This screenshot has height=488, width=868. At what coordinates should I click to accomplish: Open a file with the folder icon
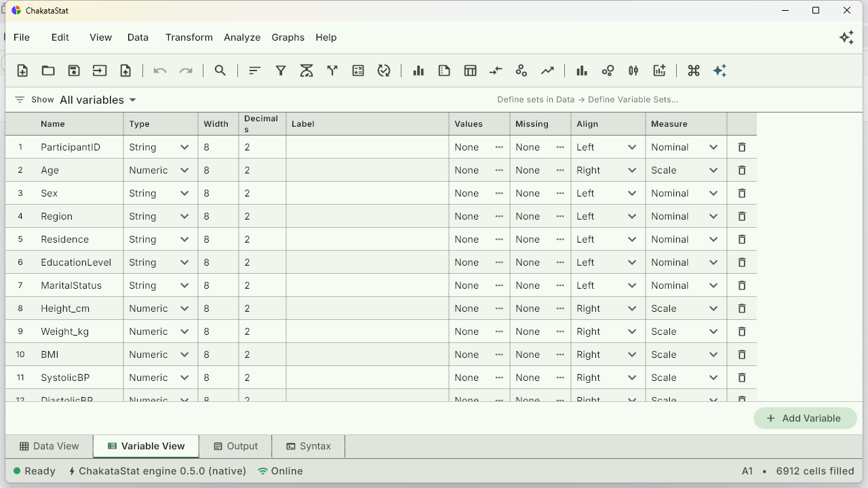[48, 70]
